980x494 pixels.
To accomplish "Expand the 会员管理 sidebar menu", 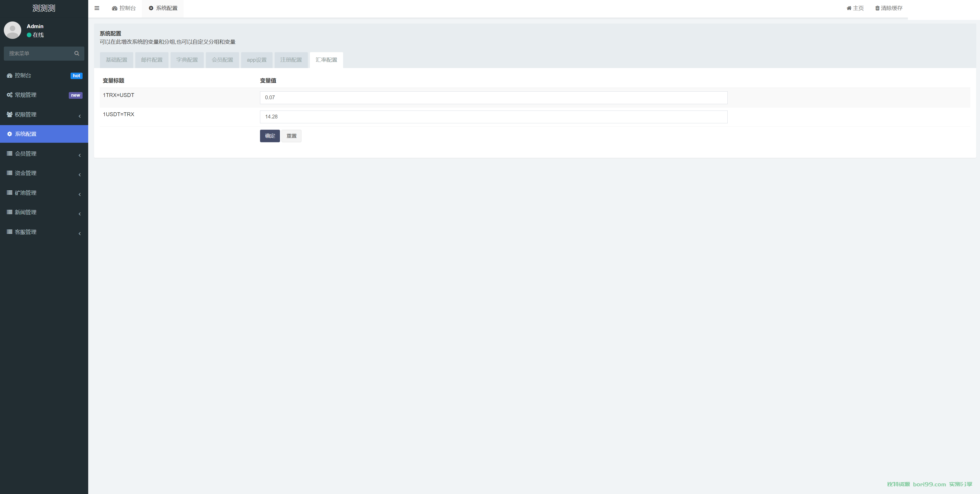I will (x=26, y=154).
